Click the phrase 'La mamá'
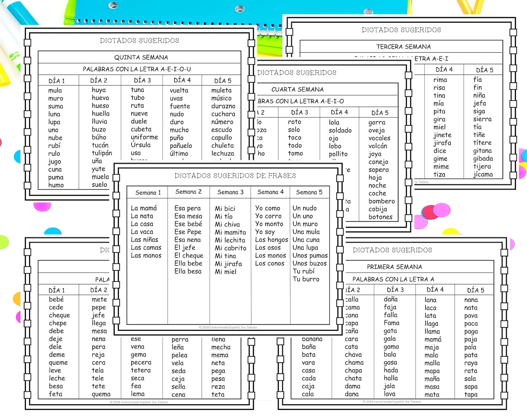 click(143, 208)
